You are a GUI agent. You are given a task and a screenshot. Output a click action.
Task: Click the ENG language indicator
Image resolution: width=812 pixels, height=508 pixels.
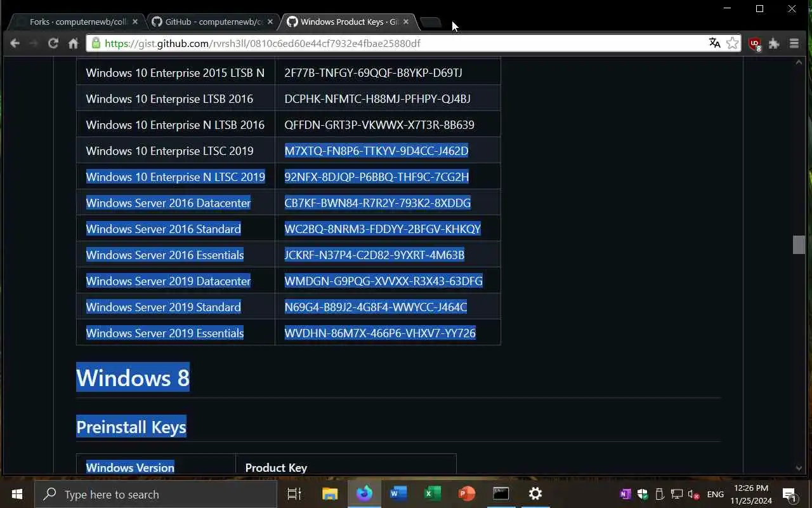[715, 494]
